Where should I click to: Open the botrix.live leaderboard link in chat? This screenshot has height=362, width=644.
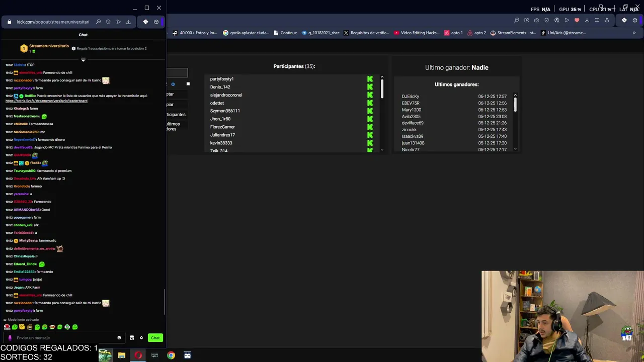[x=46, y=101]
